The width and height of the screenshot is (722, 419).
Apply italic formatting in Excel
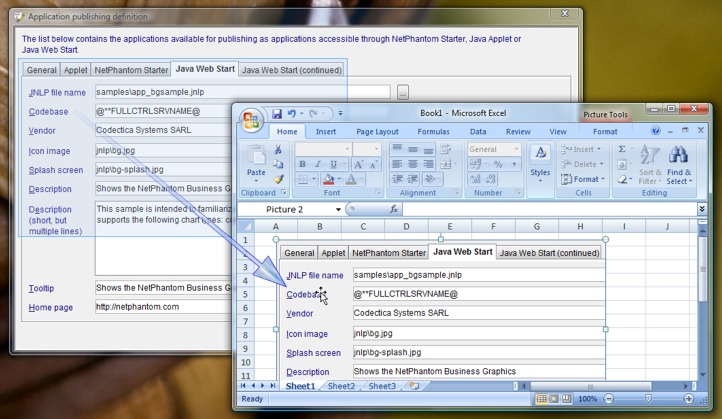318,164
